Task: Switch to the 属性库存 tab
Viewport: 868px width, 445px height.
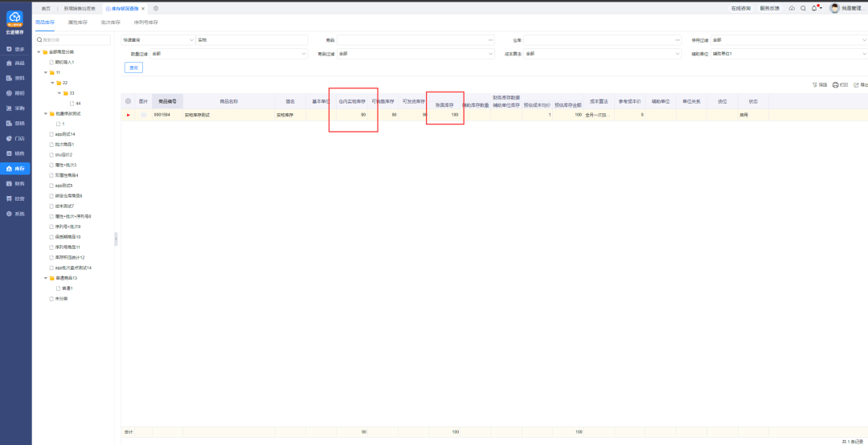Action: (78, 22)
